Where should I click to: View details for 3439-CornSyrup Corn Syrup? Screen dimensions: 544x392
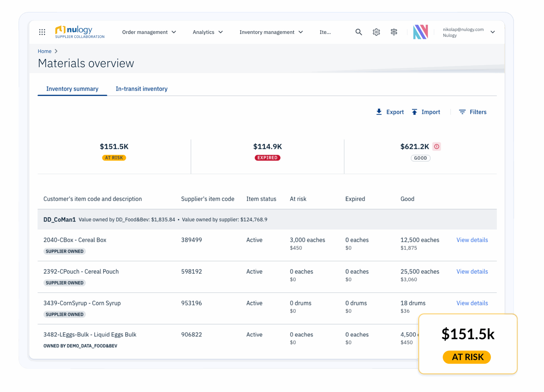pyautogui.click(x=472, y=303)
